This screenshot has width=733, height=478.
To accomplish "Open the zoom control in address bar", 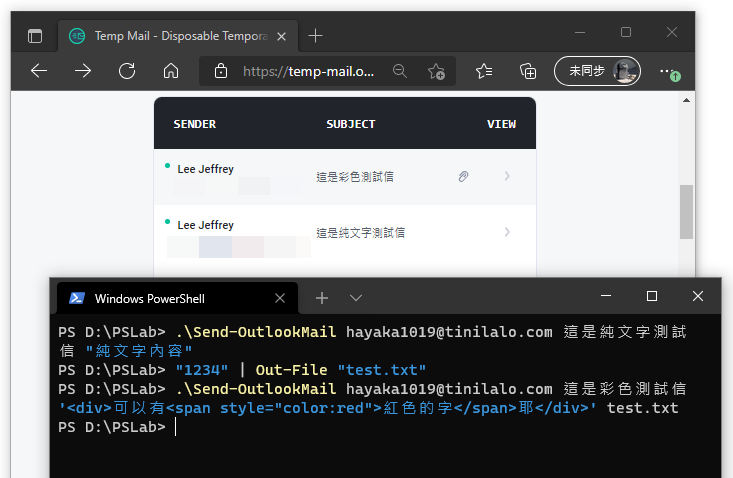I will [x=400, y=71].
